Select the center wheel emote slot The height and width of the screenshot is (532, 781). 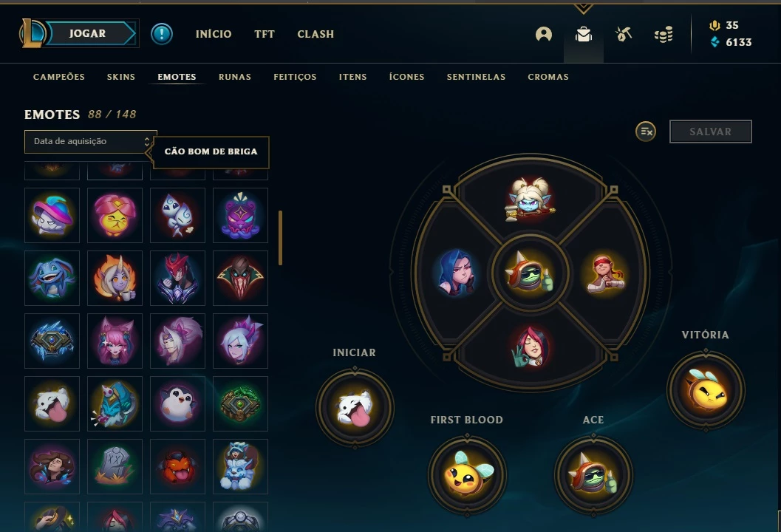coord(530,273)
